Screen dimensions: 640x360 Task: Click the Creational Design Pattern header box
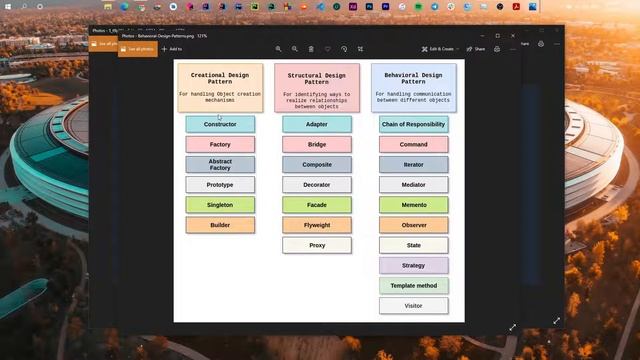(x=220, y=87)
